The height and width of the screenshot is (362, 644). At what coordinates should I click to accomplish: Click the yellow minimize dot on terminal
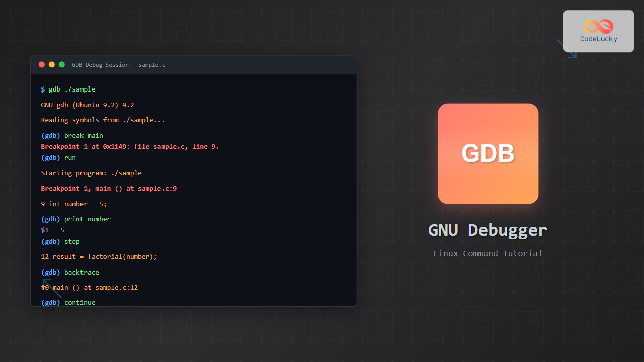point(52,65)
